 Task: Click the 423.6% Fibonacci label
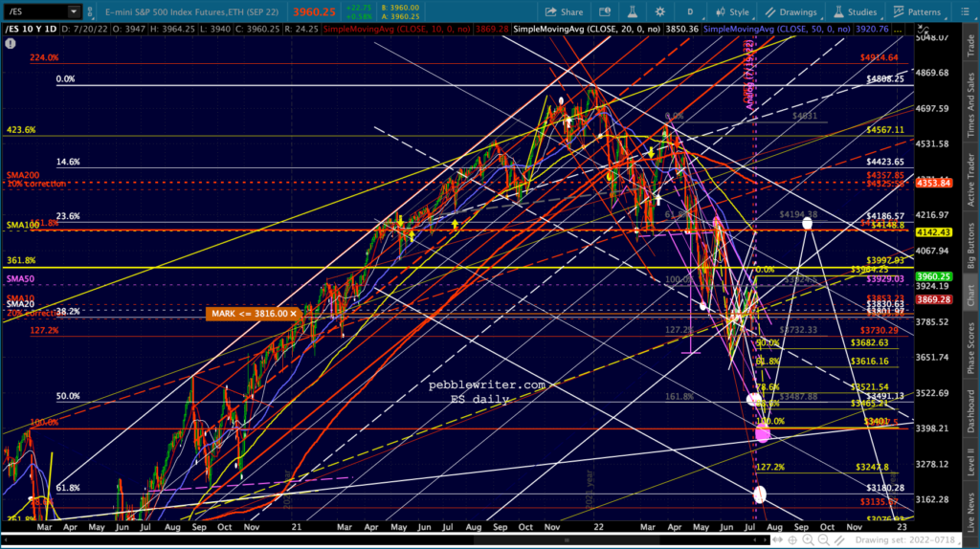[21, 130]
